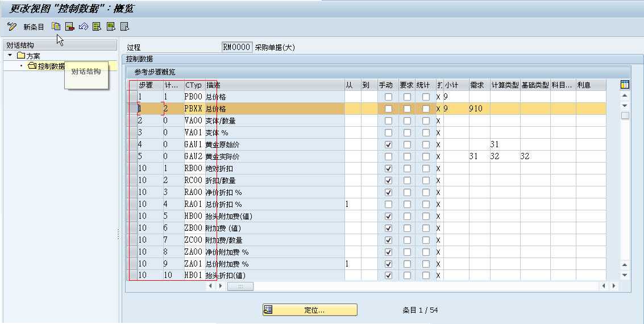Uncheck 手动 checkbox for GAU1 row
Viewport: 644px width, 324px height.
click(388, 144)
